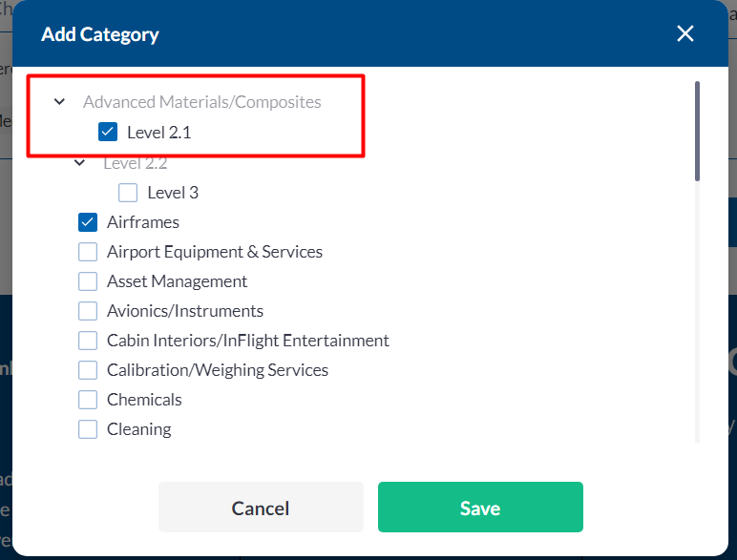Click the Airframes category label
Screen dimensions: 737x560
[143, 222]
